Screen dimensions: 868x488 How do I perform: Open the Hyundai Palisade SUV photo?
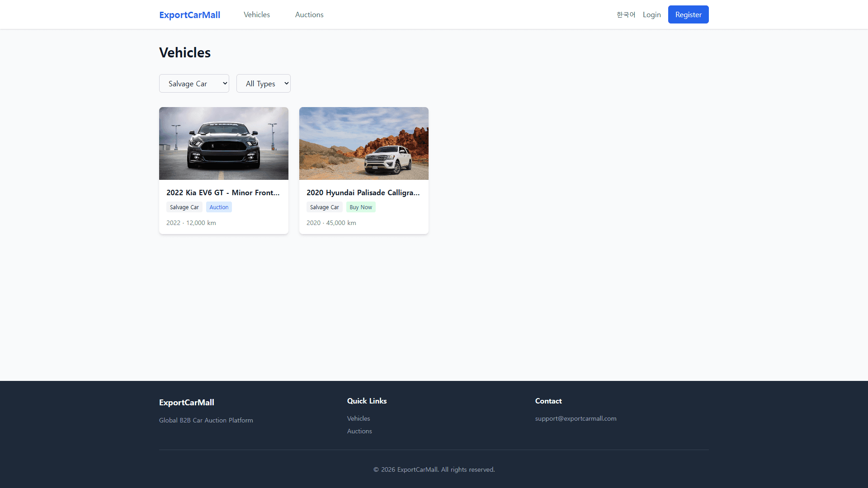coord(364,143)
